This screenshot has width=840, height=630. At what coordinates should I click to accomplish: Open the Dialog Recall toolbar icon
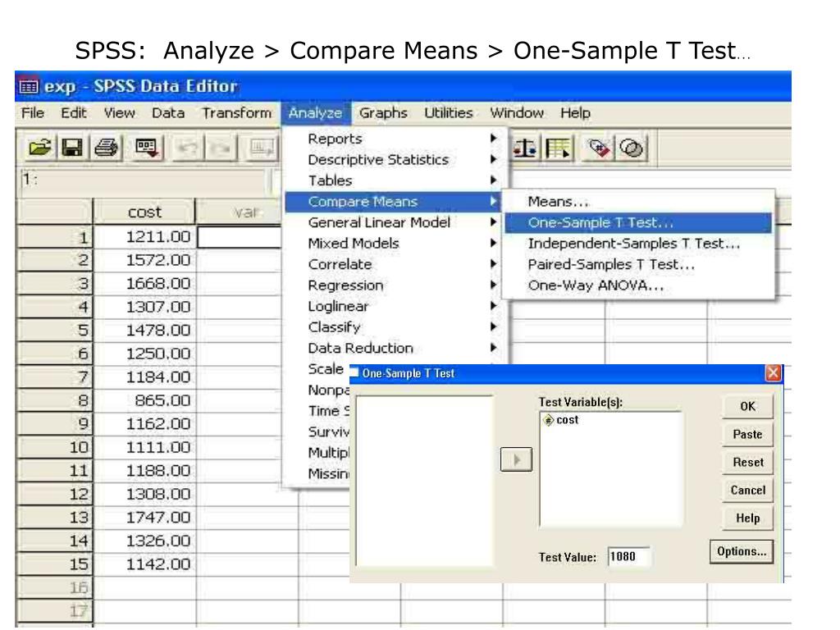pyautogui.click(x=146, y=148)
